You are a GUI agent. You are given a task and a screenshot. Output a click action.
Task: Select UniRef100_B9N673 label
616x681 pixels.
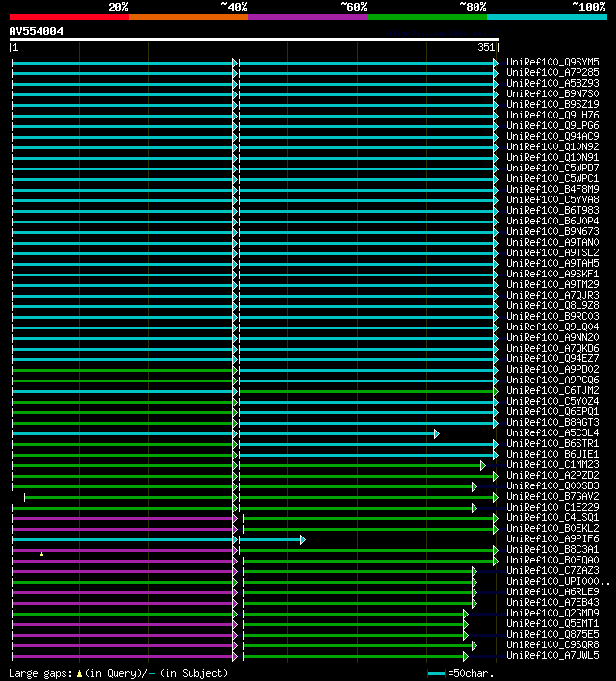pyautogui.click(x=552, y=231)
